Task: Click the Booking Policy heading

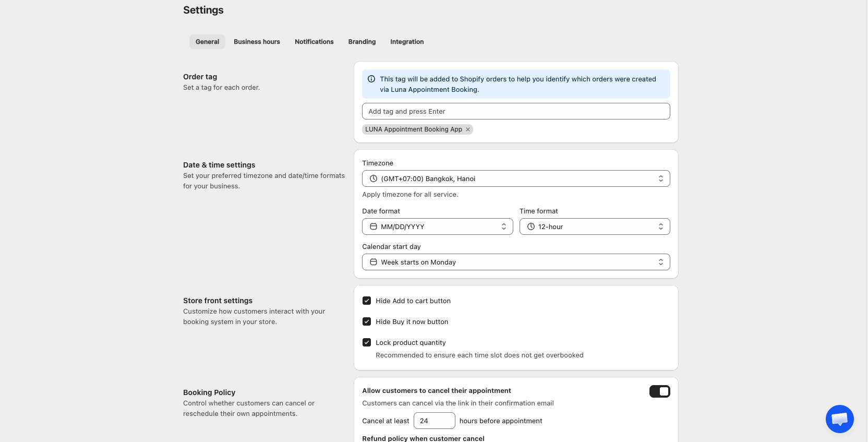Action: coord(209,392)
